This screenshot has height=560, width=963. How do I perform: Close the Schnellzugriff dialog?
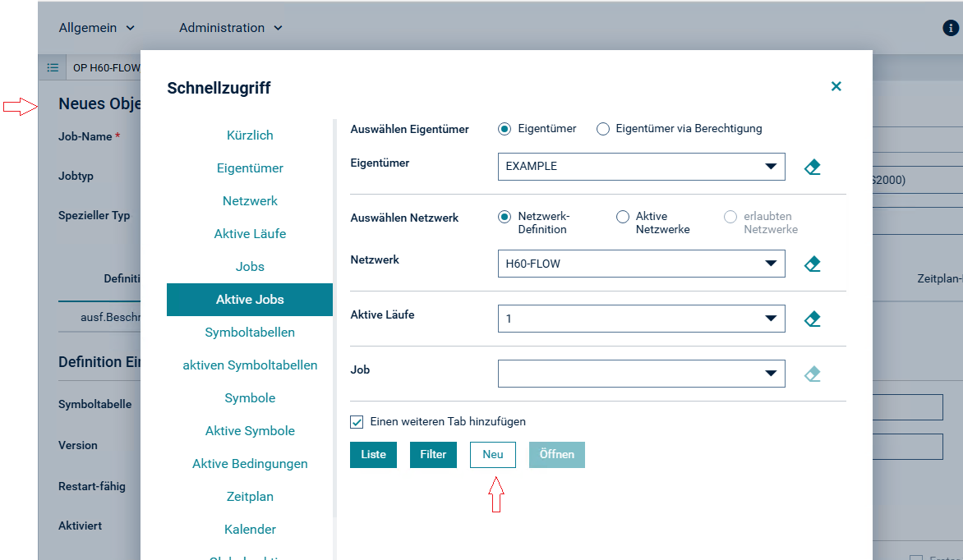[x=836, y=86]
